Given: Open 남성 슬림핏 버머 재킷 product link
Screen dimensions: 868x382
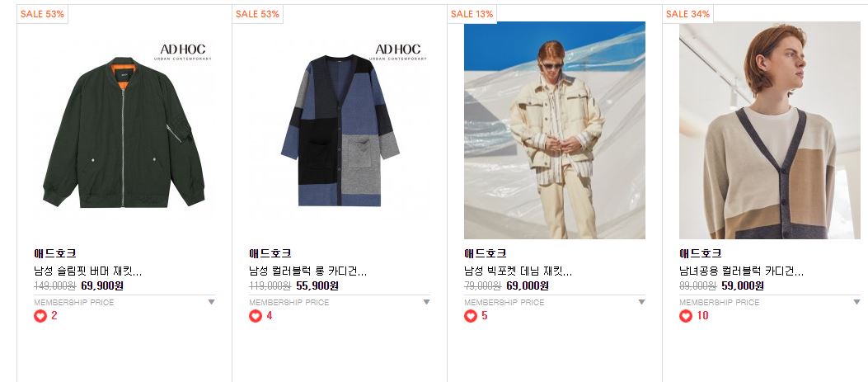Looking at the screenshot, I should pos(88,271).
